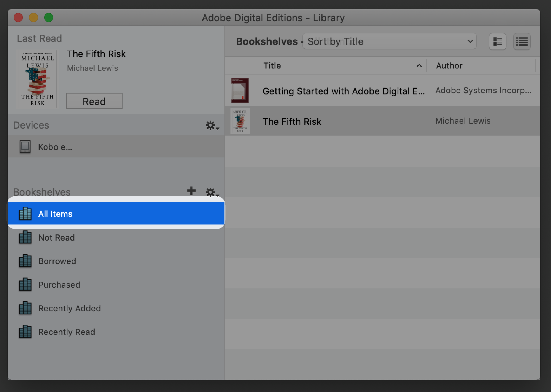The width and height of the screenshot is (551, 392).
Task: Select All Items bookshelf filter
Action: coord(116,213)
